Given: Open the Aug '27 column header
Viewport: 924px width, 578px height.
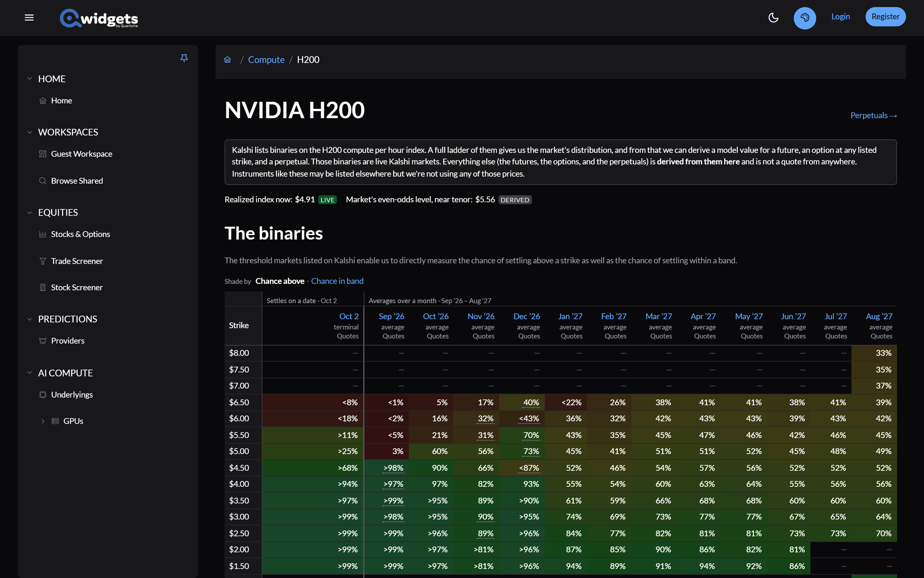Looking at the screenshot, I should tap(879, 317).
